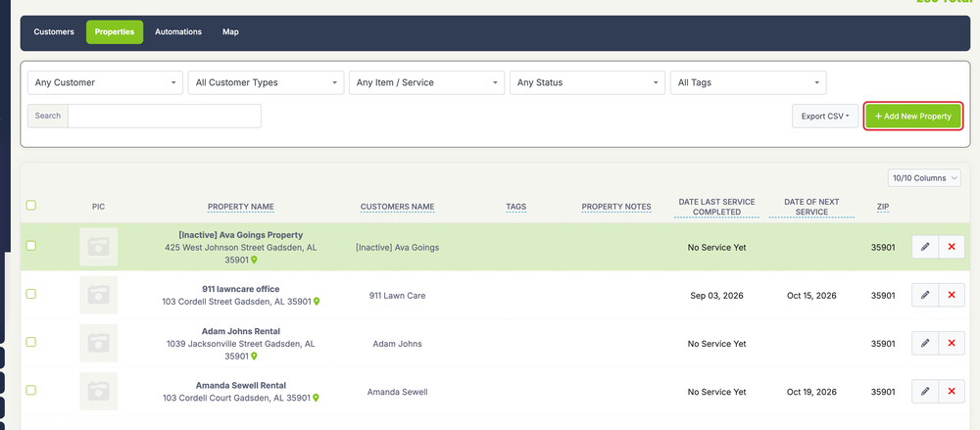
Task: Delete the Adam Johns Rental property
Action: [x=952, y=343]
